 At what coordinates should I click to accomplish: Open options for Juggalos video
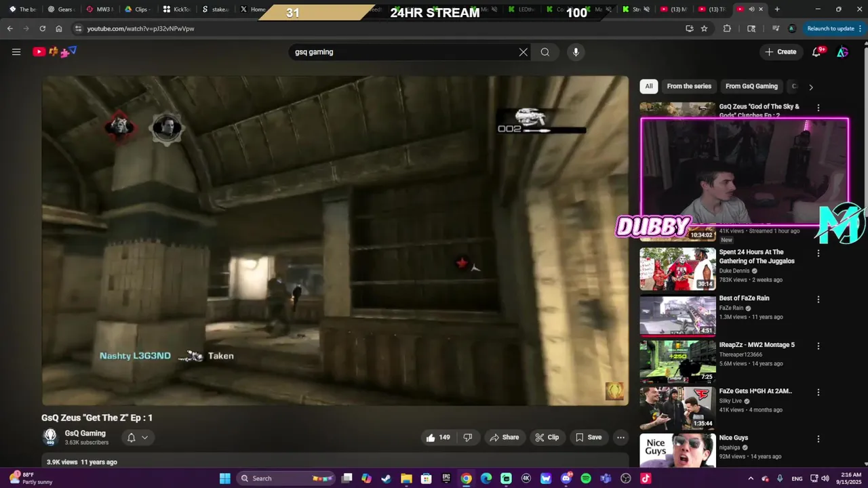pyautogui.click(x=818, y=253)
